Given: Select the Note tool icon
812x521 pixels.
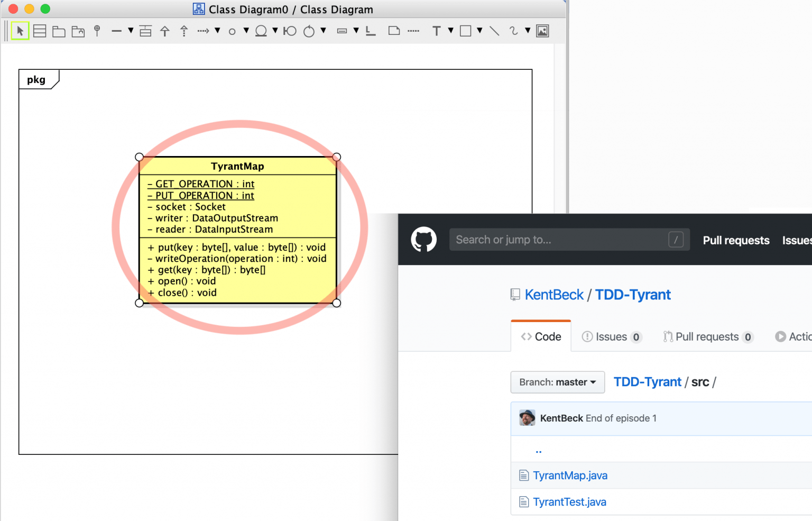Looking at the screenshot, I should click(x=394, y=31).
